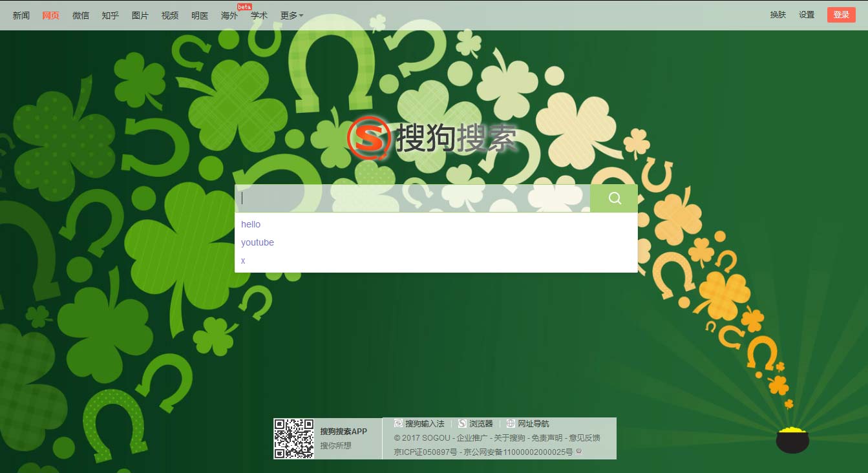The width and height of the screenshot is (868, 473).
Task: Click the red 登录 login button
Action: coord(841,15)
